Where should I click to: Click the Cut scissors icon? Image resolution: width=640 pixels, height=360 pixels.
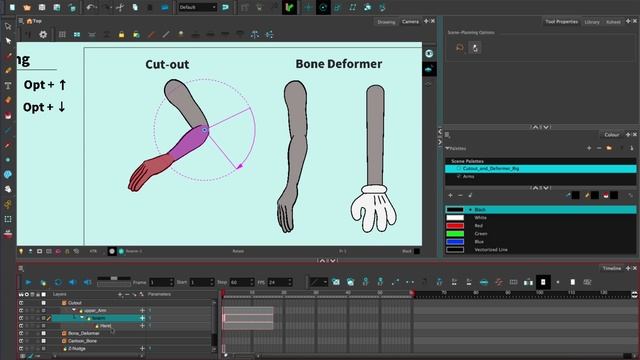[x=120, y=7]
